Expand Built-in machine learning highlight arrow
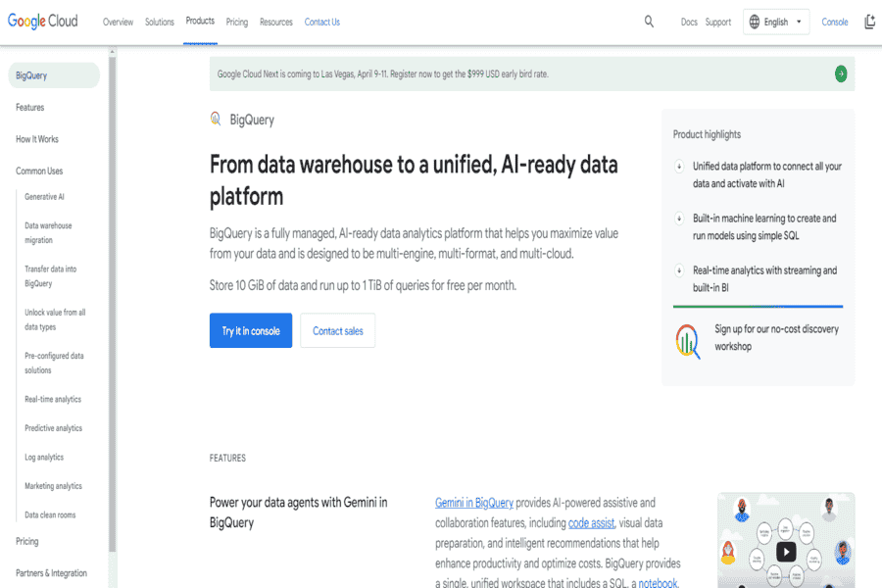The height and width of the screenshot is (588, 882). 679,219
